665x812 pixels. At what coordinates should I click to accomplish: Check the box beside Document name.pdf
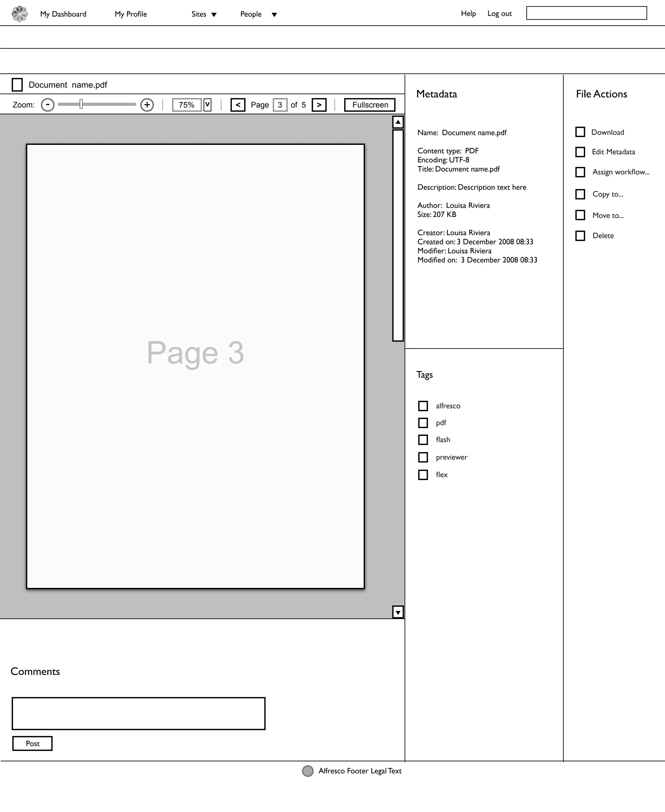coord(17,85)
